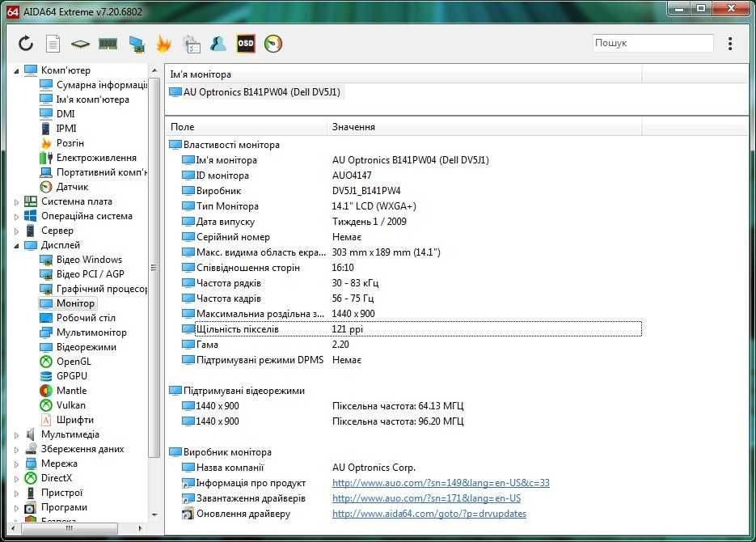Click the tree panel vertical scrollbar
Viewport: 756px width, 542px height.
[x=154, y=268]
